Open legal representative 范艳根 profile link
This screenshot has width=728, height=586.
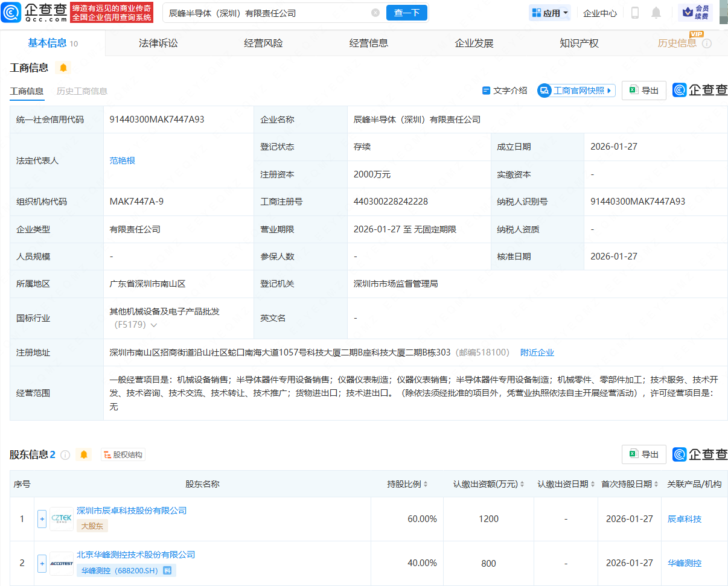pyautogui.click(x=123, y=161)
